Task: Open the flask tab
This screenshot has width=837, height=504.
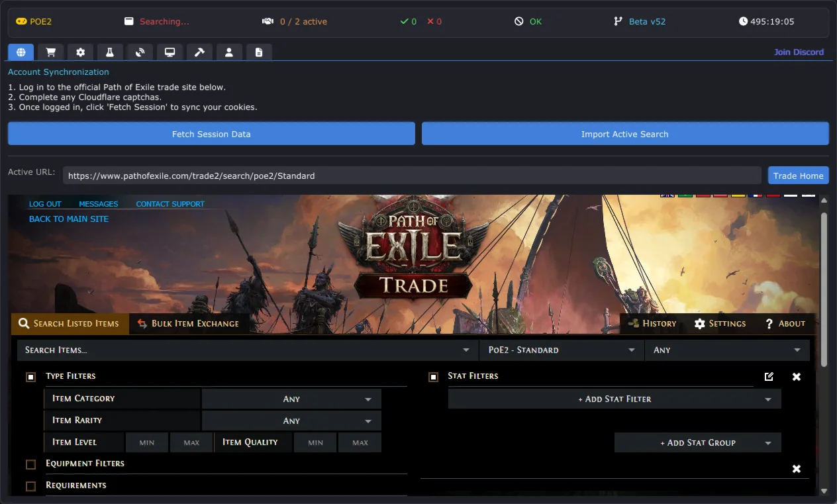Action: point(110,52)
